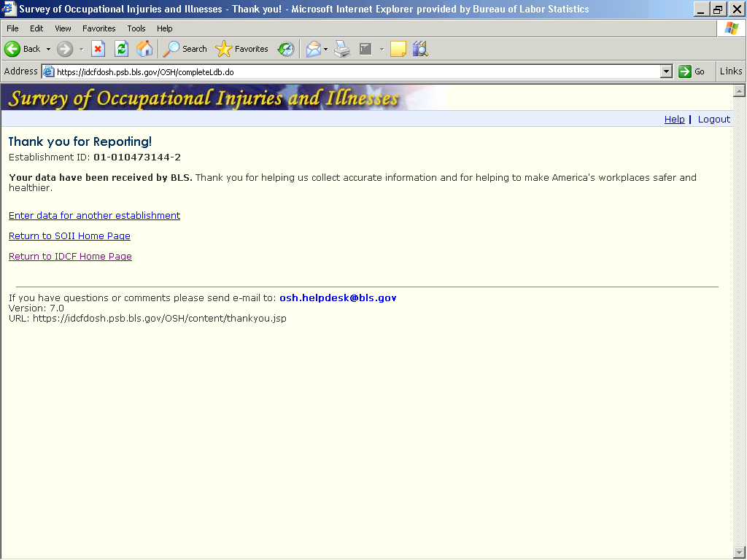This screenshot has width=747, height=560.
Task: Open the History toolbar icon
Action: click(286, 49)
